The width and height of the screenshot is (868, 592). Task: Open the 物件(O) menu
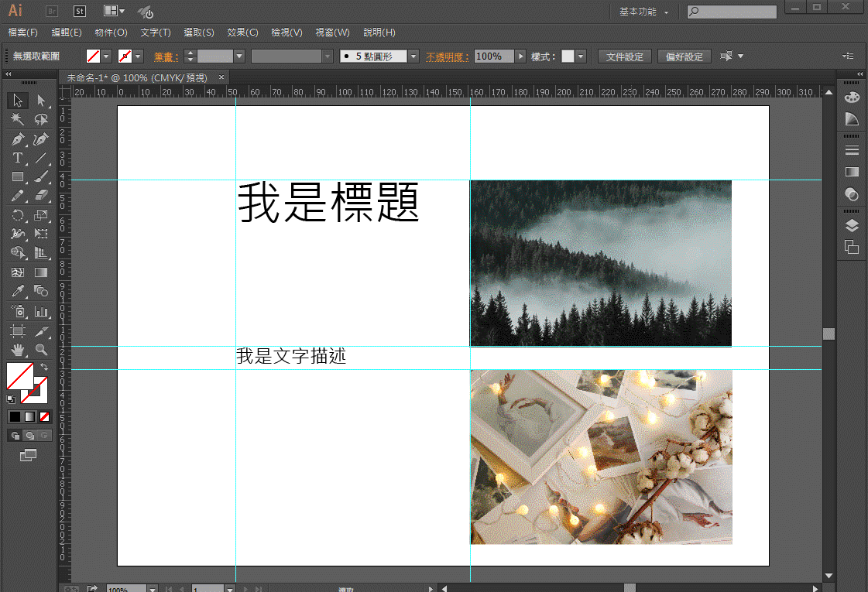(x=111, y=33)
